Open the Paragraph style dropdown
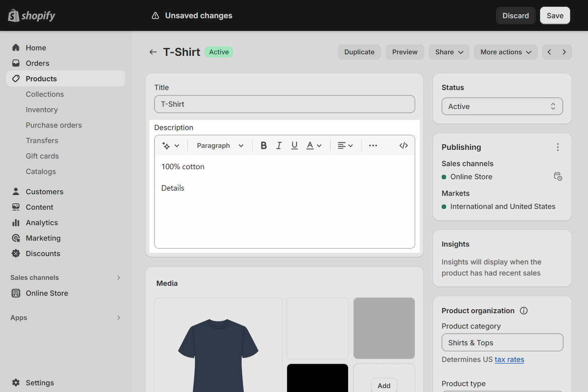The image size is (588, 392). (220, 145)
